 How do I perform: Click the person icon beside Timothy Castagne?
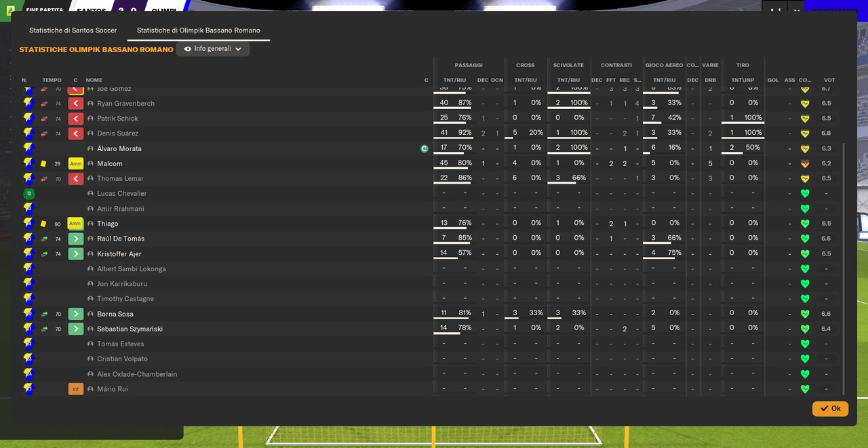click(x=91, y=299)
